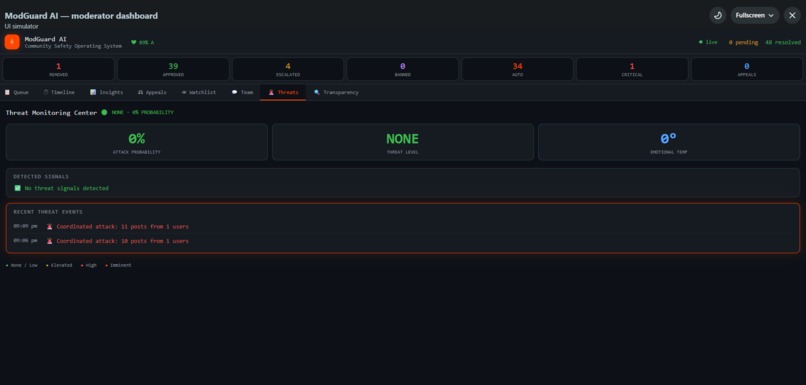Viewport: 806px width, 385px height.
Task: Click the Threats tab siren icon
Action: tap(271, 93)
